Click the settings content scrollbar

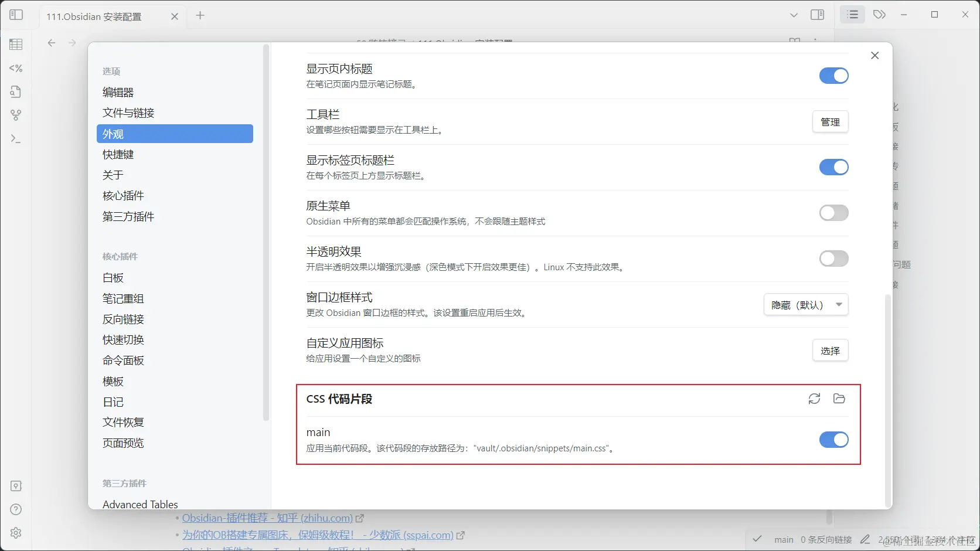[887, 401]
